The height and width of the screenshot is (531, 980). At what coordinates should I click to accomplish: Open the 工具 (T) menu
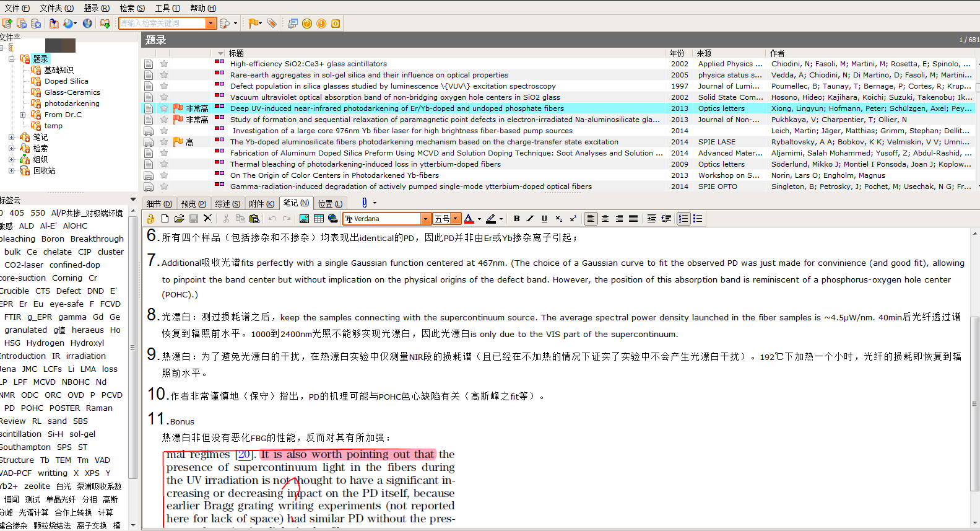point(167,8)
